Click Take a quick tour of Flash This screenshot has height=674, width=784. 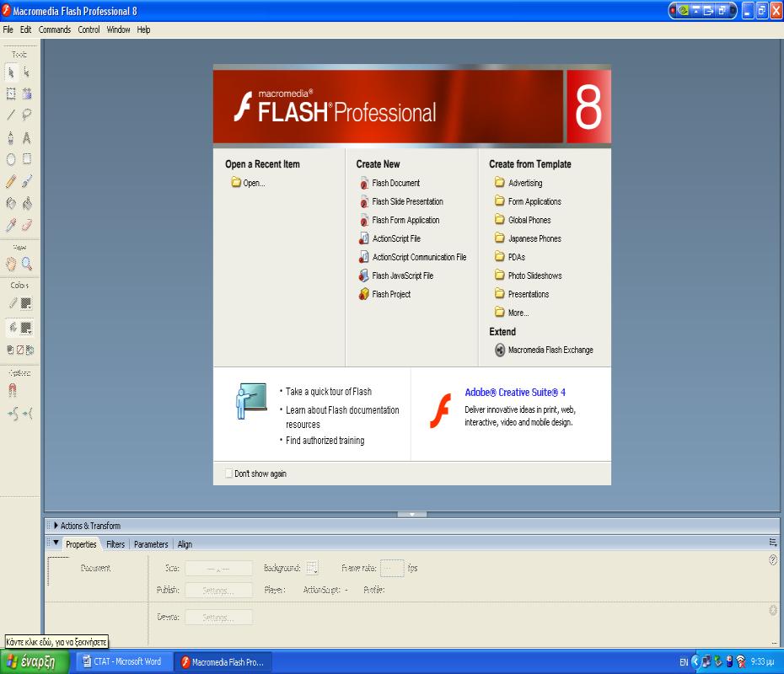point(329,391)
